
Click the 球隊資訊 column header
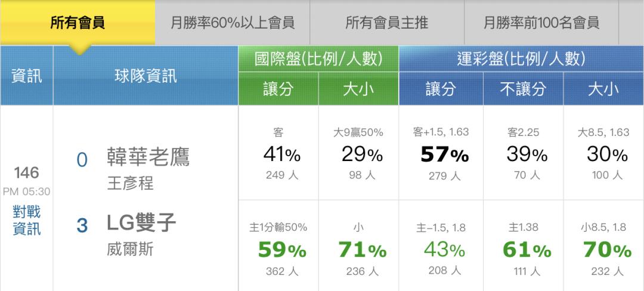point(145,76)
